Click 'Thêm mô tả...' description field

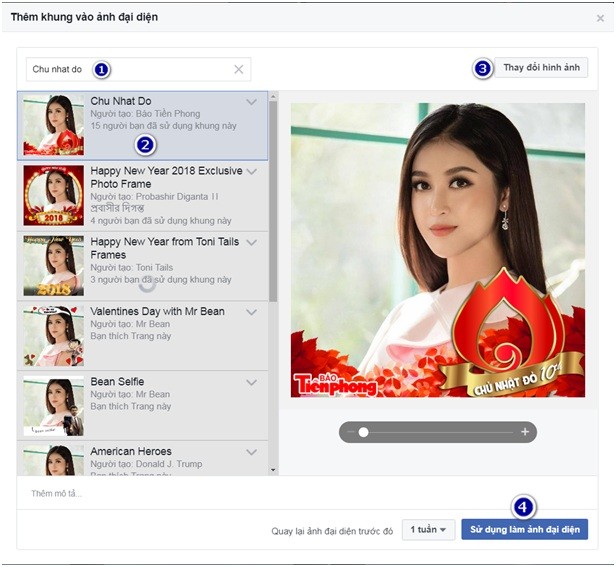click(307, 493)
